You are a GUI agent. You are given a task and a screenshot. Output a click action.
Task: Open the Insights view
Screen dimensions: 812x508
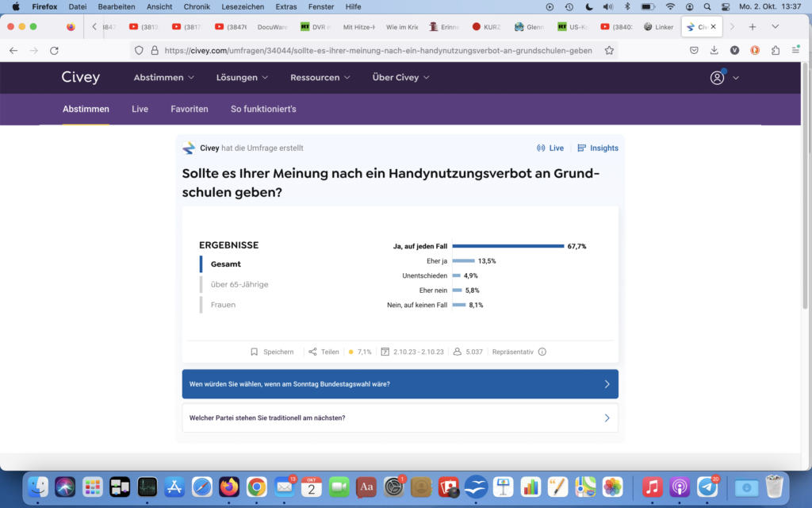coord(598,148)
